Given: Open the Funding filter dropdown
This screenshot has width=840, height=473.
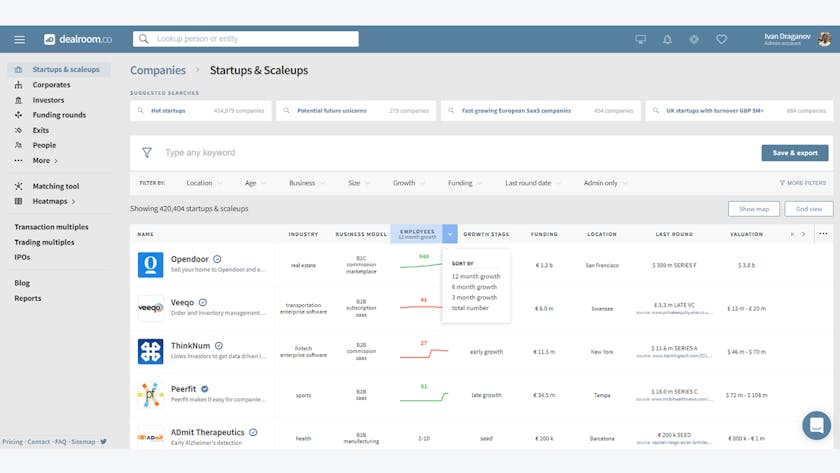Looking at the screenshot, I should click(x=465, y=183).
